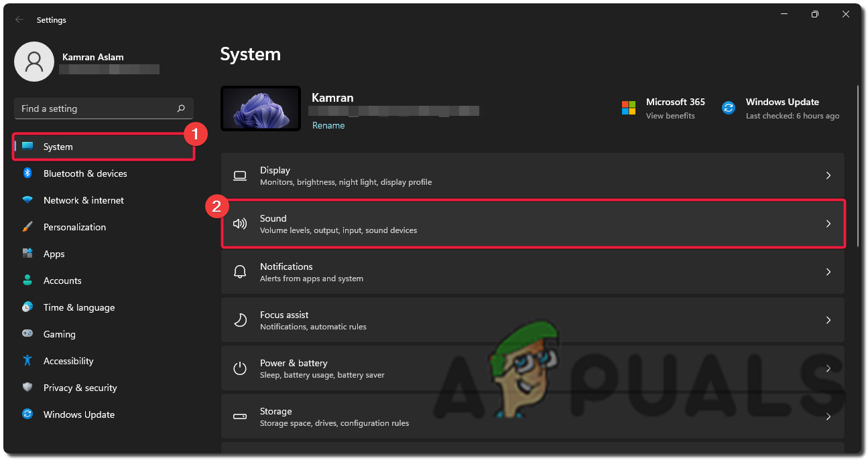Click the desktop wallpaper thumbnail
The height and width of the screenshot is (460, 868).
261,108
